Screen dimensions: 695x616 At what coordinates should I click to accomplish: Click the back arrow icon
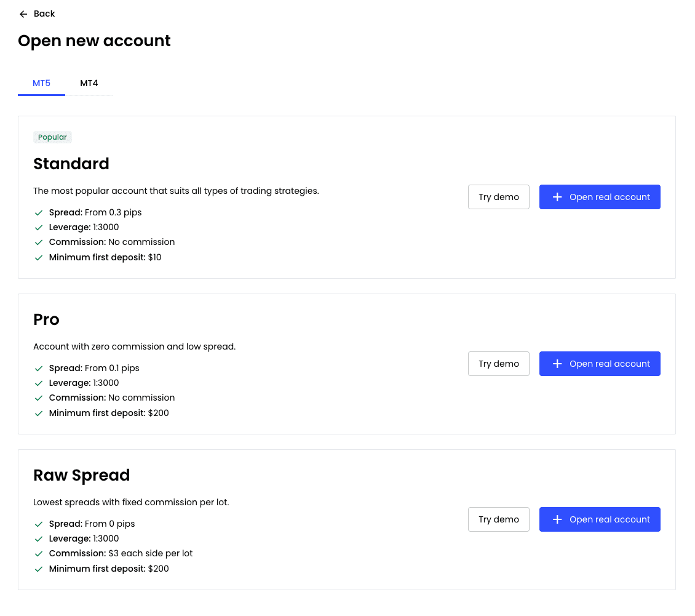[x=23, y=14]
